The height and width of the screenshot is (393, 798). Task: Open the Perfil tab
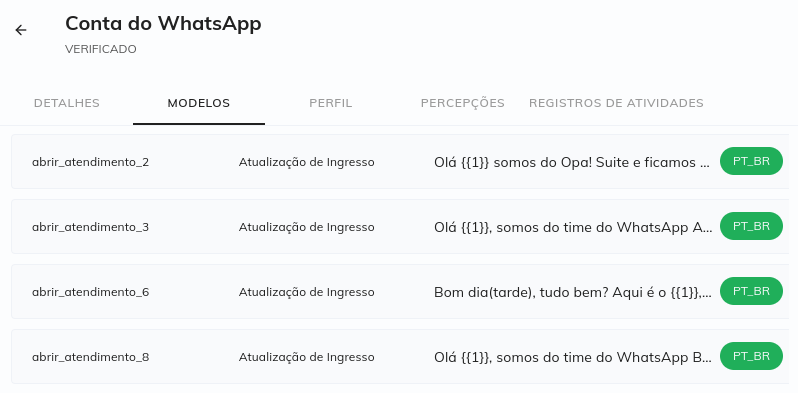point(331,103)
